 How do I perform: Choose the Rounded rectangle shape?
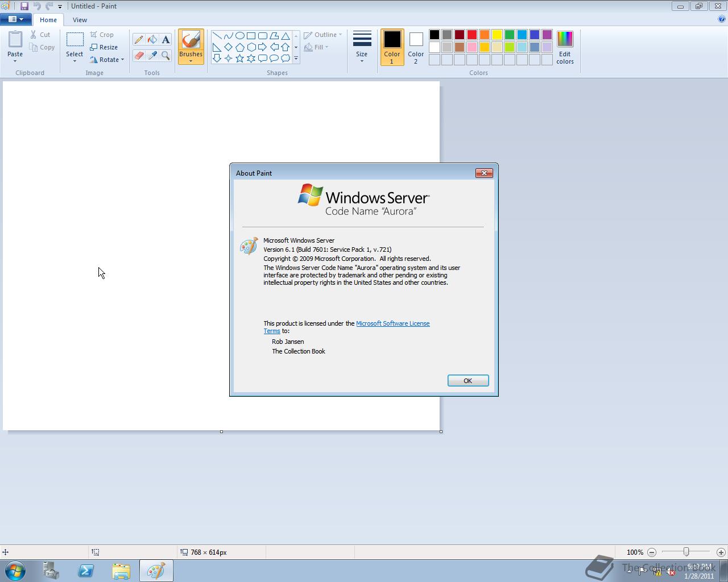pyautogui.click(x=262, y=35)
